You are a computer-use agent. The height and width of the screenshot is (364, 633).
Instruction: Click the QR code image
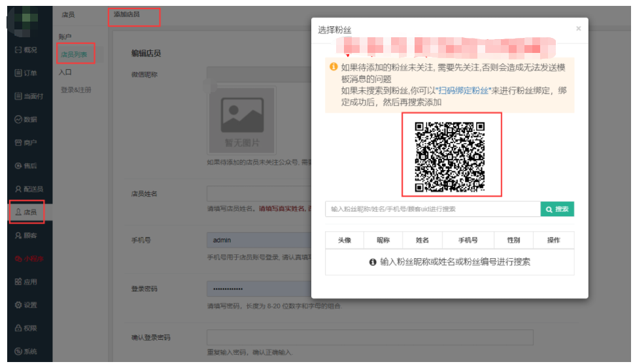point(450,157)
